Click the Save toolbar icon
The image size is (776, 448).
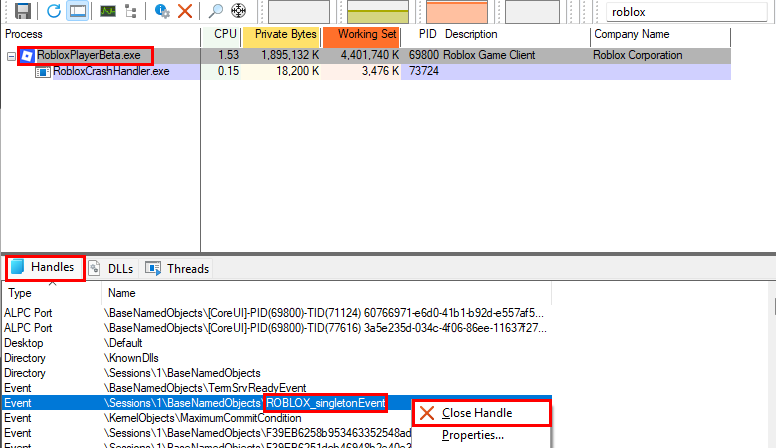[x=23, y=10]
